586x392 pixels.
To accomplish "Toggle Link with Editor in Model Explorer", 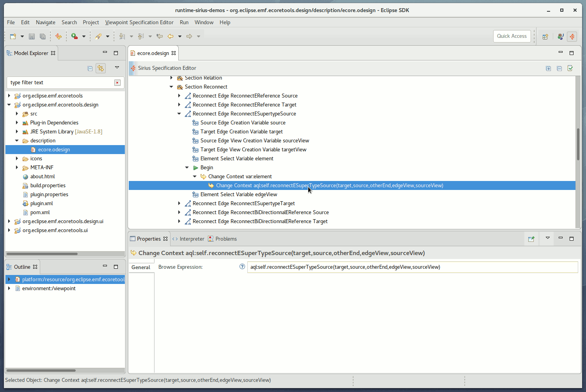I will 101,68.
